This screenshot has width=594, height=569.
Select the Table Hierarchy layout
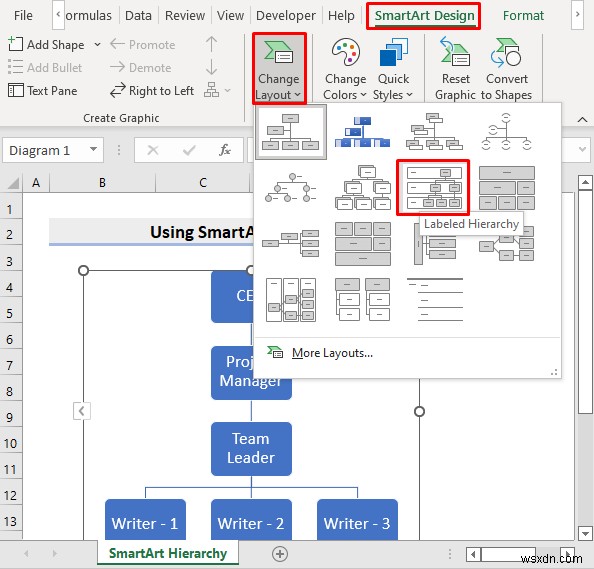tap(506, 188)
